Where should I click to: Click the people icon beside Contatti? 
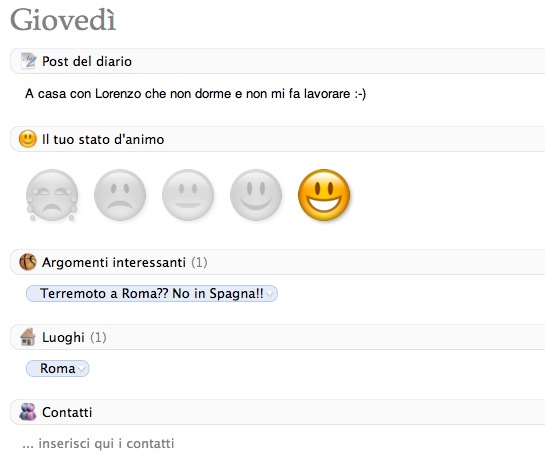(28, 412)
